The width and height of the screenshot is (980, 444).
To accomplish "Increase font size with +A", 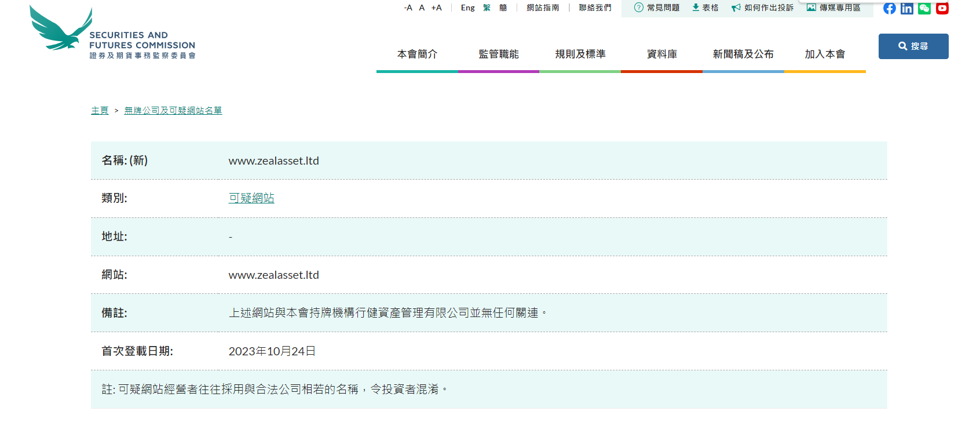I will (437, 8).
